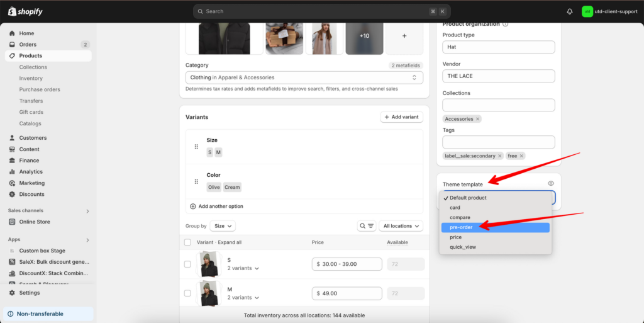The image size is (644, 323).
Task: Click the Olive color chip
Action: (214, 188)
